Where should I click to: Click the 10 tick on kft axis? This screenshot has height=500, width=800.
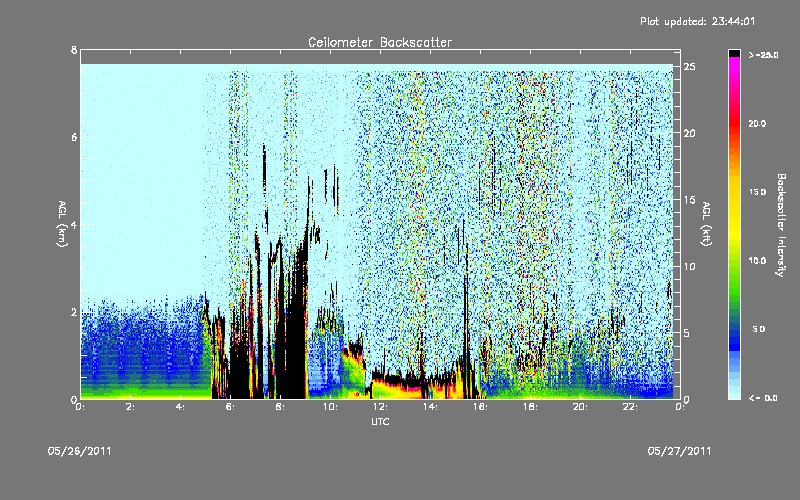tap(690, 266)
